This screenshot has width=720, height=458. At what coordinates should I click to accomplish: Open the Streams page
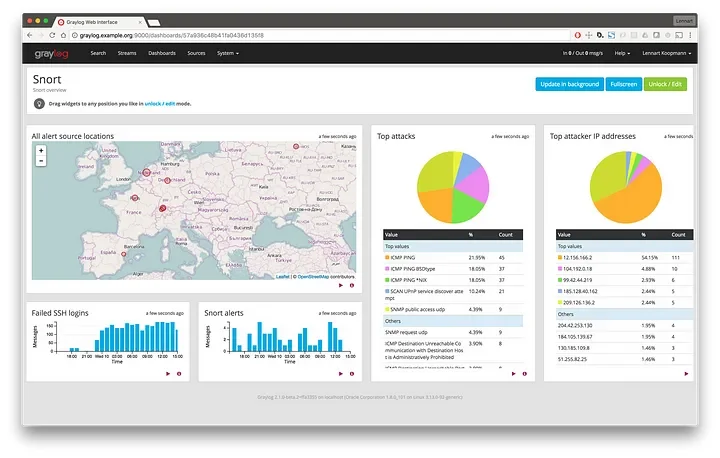point(127,53)
